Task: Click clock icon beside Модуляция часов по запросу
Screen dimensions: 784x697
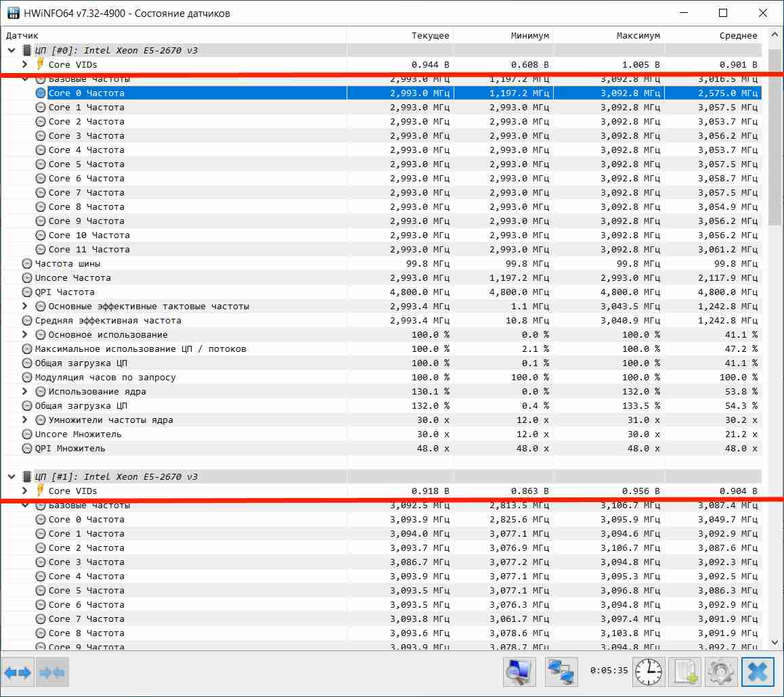Action: 27,377
